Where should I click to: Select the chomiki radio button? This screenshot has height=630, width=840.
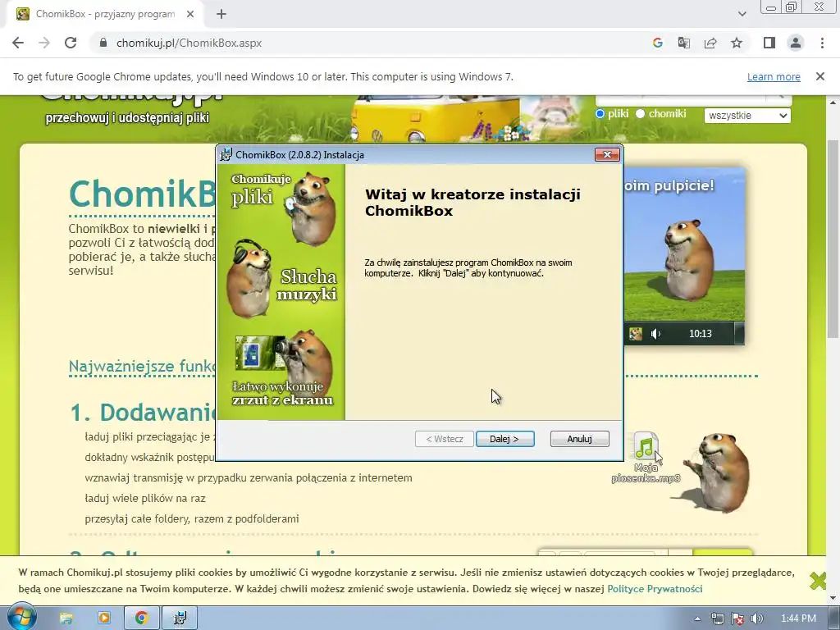tap(640, 113)
